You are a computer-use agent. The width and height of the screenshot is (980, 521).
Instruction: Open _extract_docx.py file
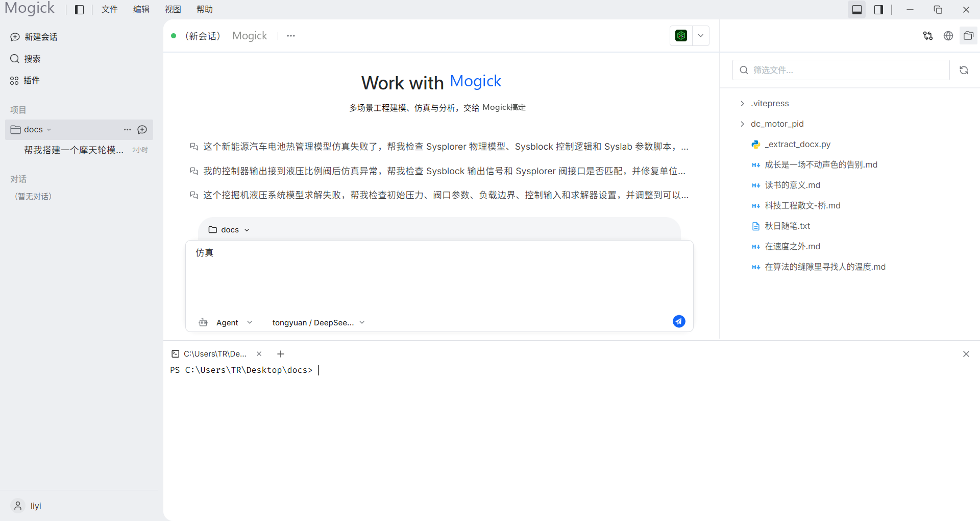tap(791, 145)
